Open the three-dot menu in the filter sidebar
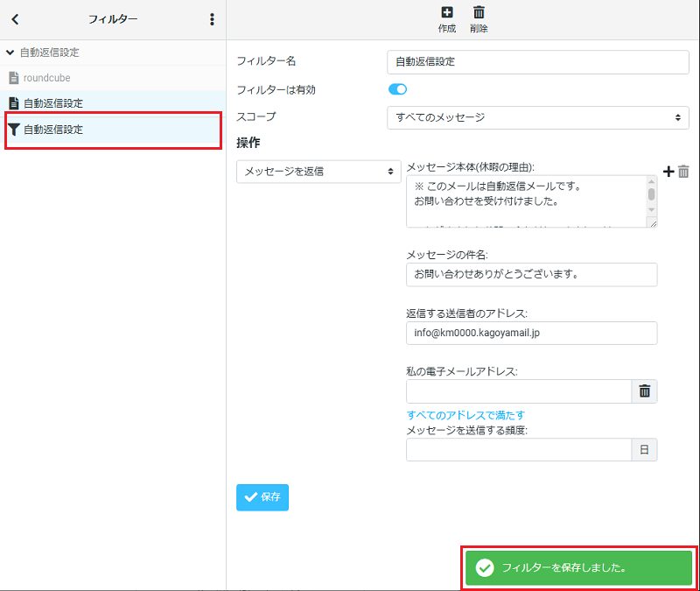Image resolution: width=700 pixels, height=591 pixels. tap(212, 18)
